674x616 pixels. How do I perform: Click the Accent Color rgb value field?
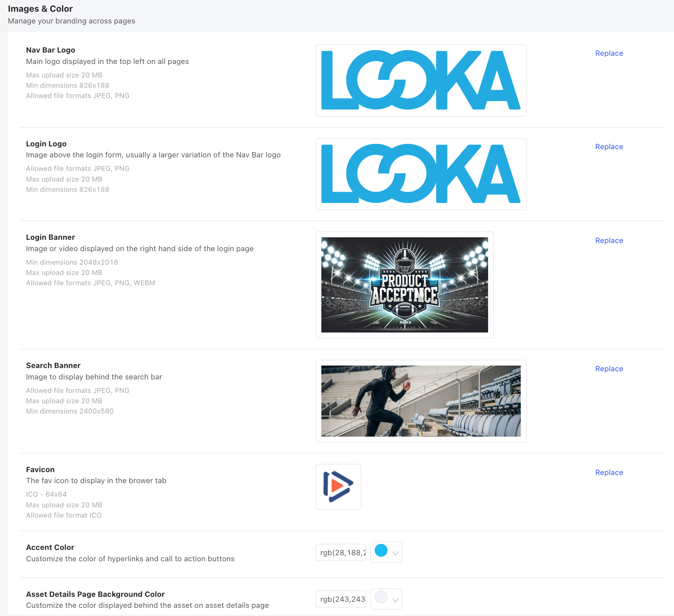click(341, 552)
